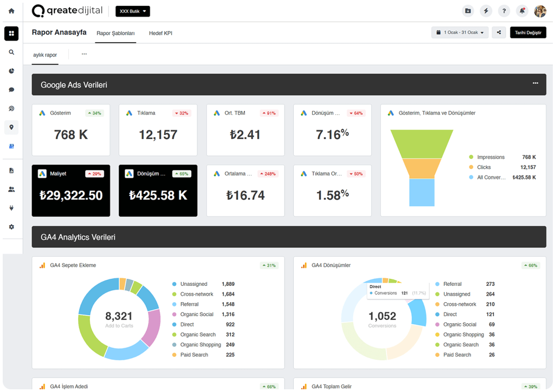
Task: Open the XXX Butik account dropdown
Action: click(133, 11)
